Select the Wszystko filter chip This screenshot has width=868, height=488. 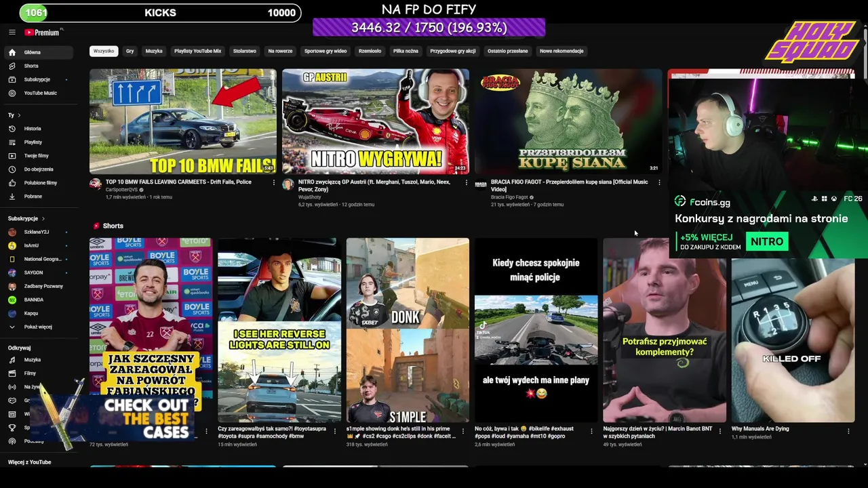[104, 51]
